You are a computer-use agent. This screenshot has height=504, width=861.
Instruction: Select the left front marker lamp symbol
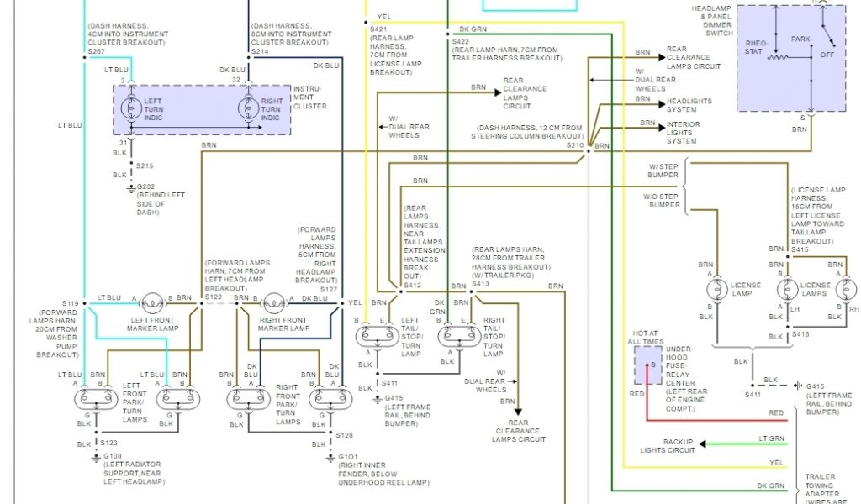click(x=152, y=300)
